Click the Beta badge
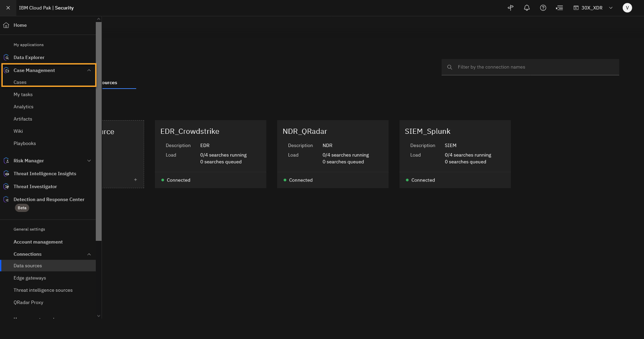Screen dimensions: 644x339 click(x=22, y=208)
